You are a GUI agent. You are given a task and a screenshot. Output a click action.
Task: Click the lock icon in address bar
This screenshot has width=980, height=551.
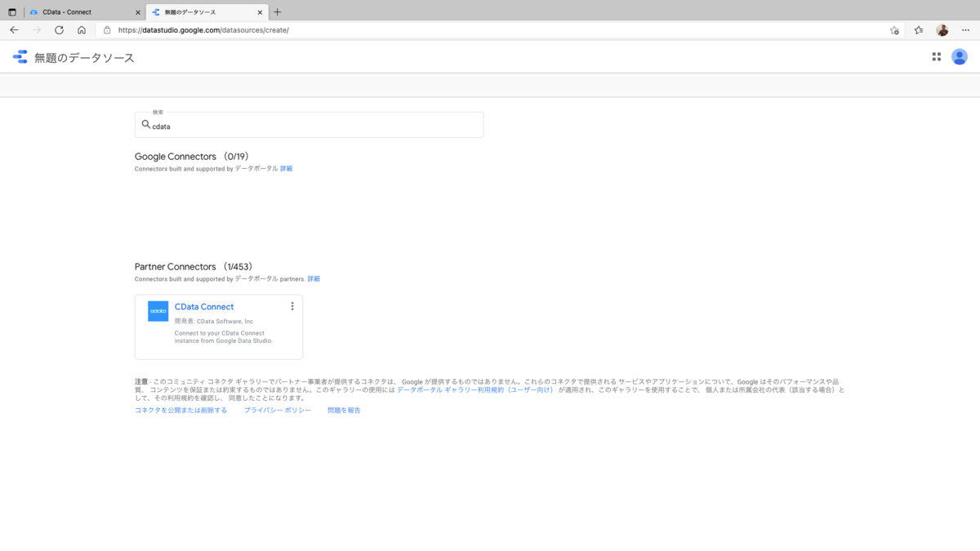pyautogui.click(x=107, y=29)
